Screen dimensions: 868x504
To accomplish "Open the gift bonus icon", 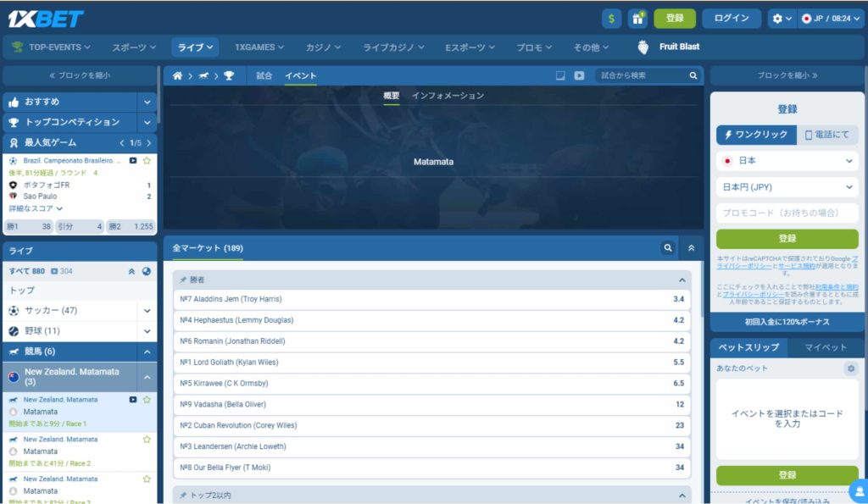I will tap(637, 19).
